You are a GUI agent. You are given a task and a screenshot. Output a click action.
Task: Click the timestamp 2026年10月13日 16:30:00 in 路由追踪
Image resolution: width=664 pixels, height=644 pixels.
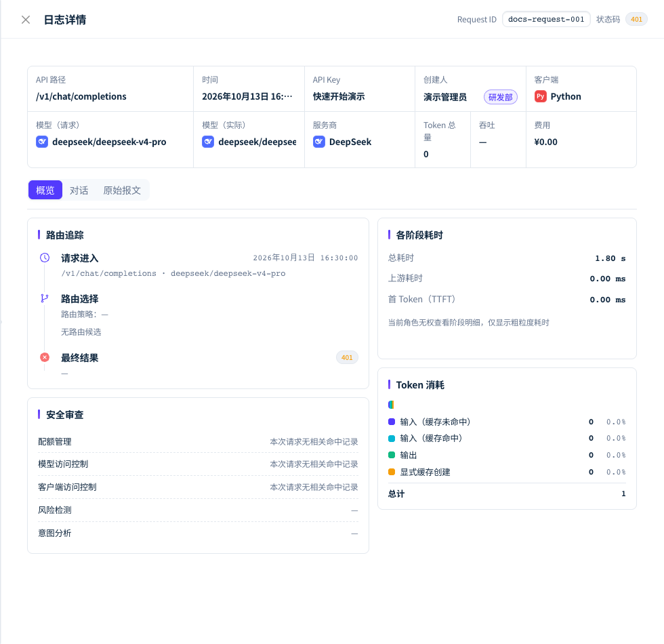(306, 258)
